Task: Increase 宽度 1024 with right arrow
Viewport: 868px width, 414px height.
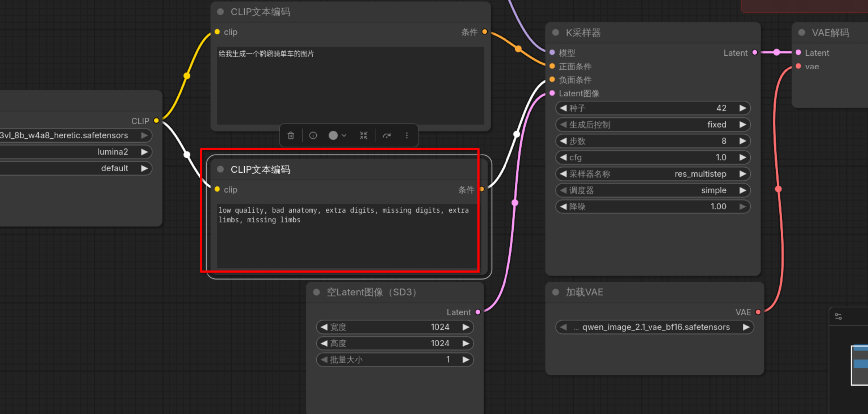Action: (x=466, y=327)
